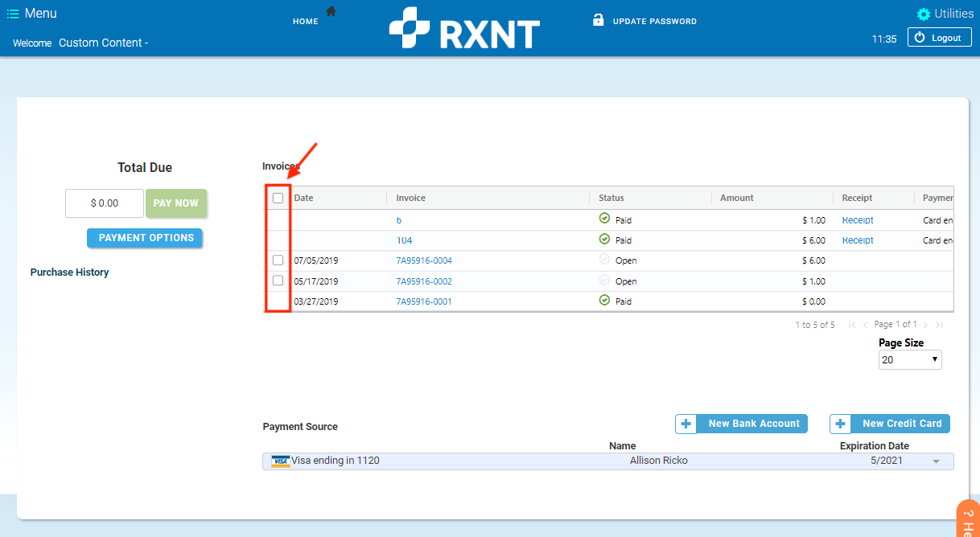Open invoice 6 link
Image resolution: width=980 pixels, height=537 pixels.
[x=399, y=219]
